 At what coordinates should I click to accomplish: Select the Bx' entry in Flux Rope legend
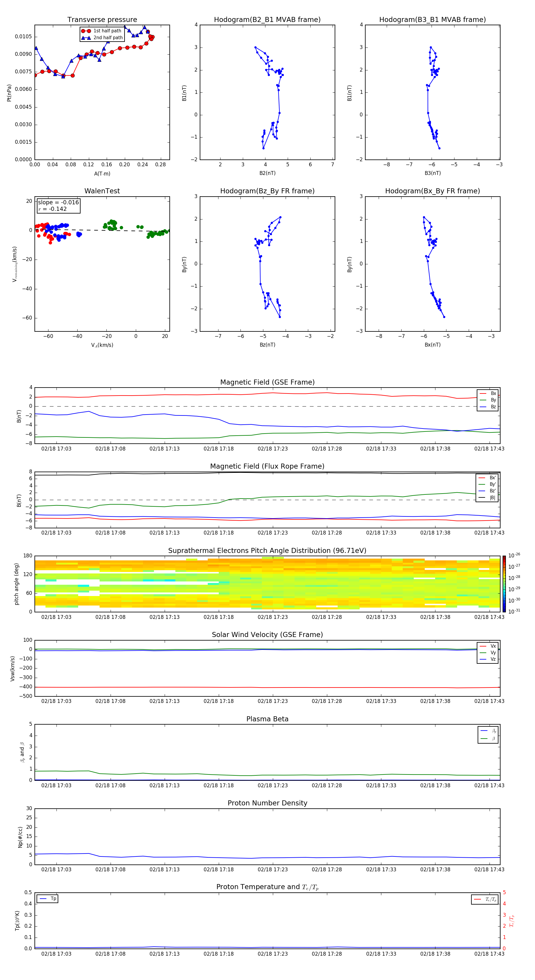coord(487,478)
